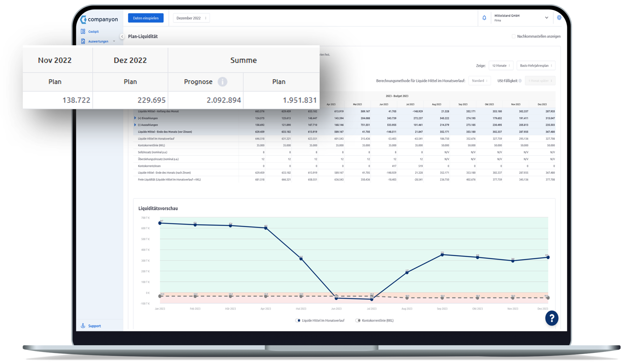Open the Standard calculation method dropdown
This screenshot has height=364, width=622.
coord(480,80)
